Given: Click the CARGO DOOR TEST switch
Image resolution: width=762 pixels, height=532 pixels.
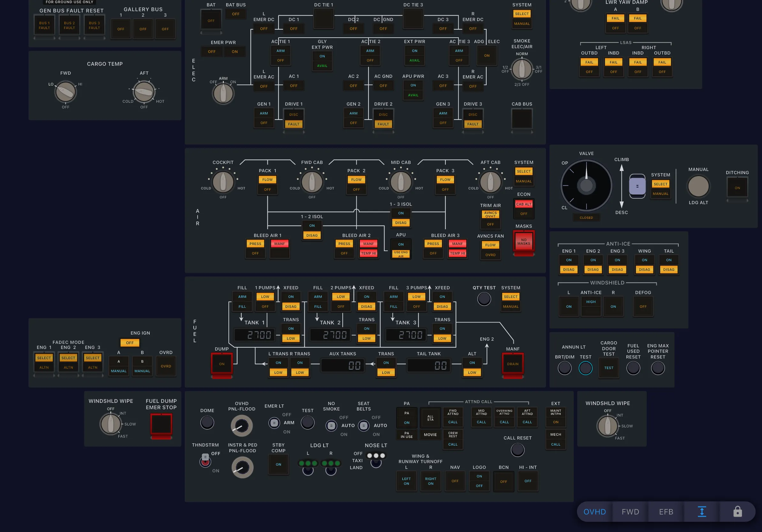Looking at the screenshot, I should click(x=608, y=368).
